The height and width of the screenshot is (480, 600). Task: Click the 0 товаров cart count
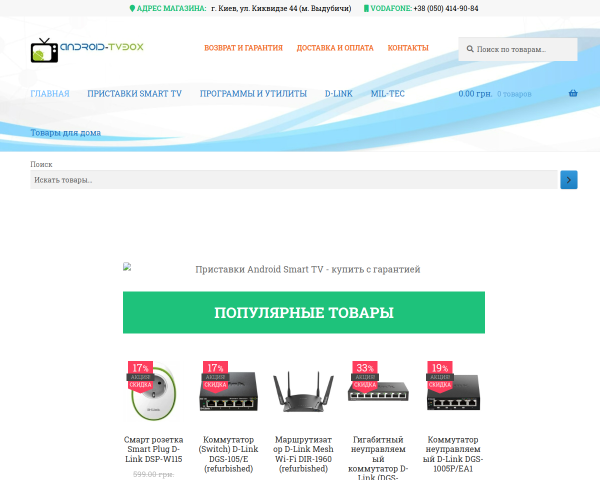pyautogui.click(x=514, y=94)
